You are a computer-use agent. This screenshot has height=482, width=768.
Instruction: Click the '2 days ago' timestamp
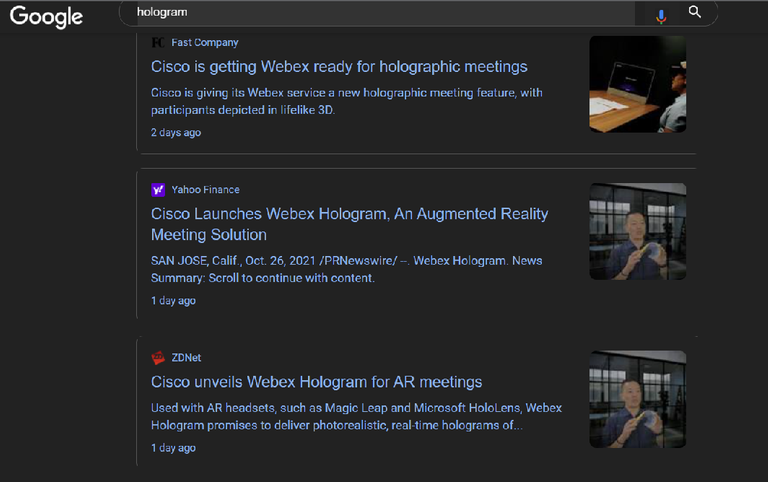(x=176, y=132)
